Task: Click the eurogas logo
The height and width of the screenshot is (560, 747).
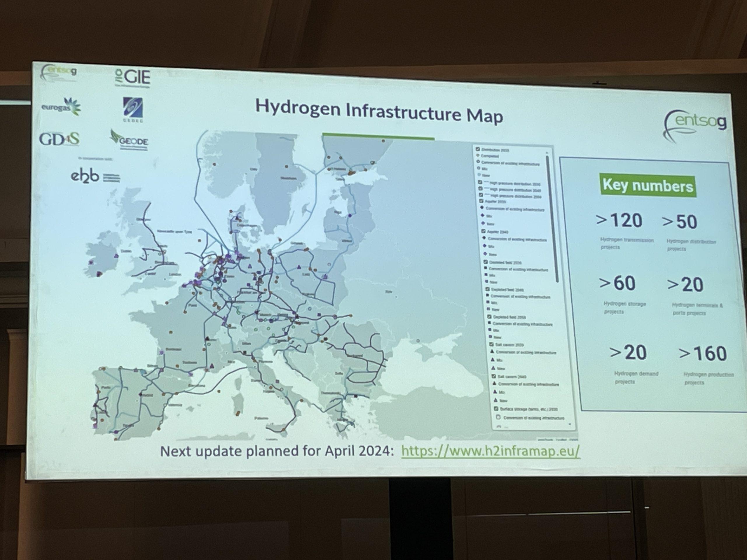Action: click(x=61, y=107)
